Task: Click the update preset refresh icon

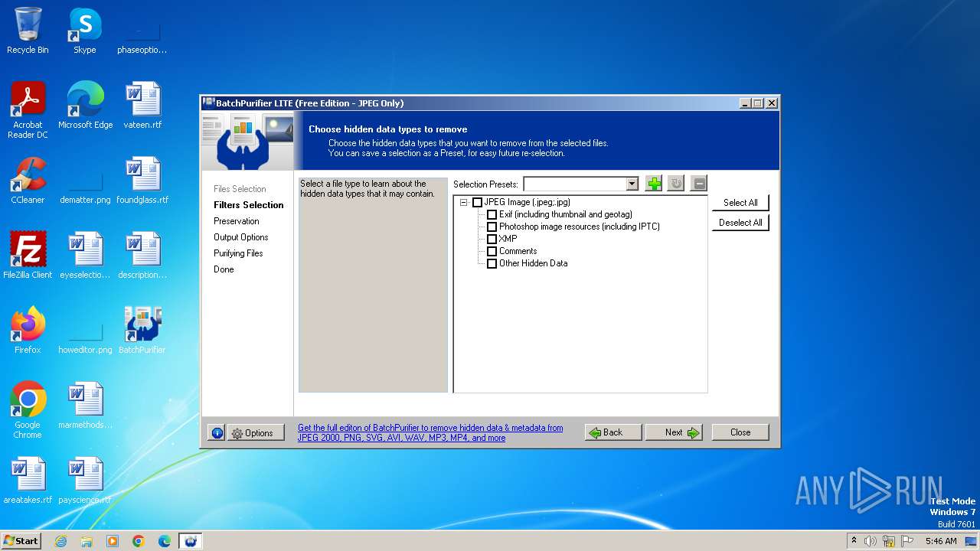Action: pos(675,184)
